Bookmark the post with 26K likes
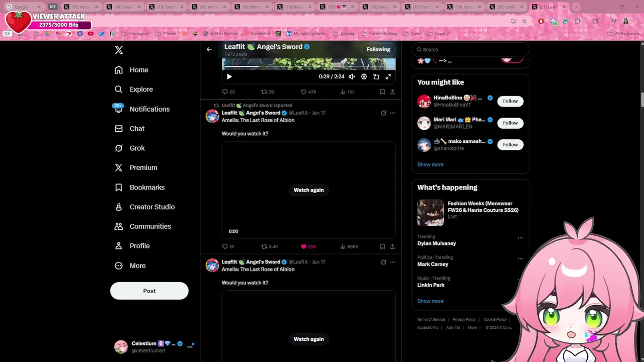644x362 pixels. (382, 247)
